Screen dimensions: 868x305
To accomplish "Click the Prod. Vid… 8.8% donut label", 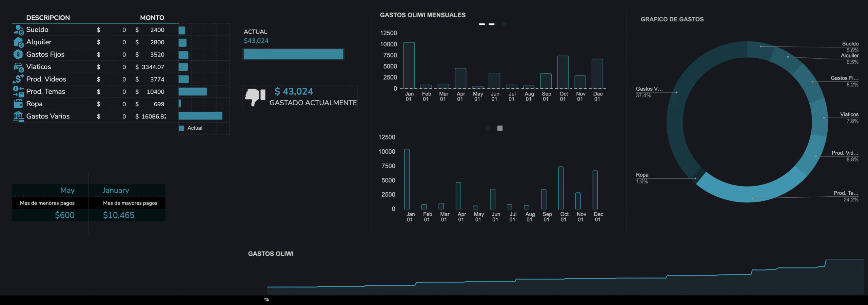I will pos(845,156).
